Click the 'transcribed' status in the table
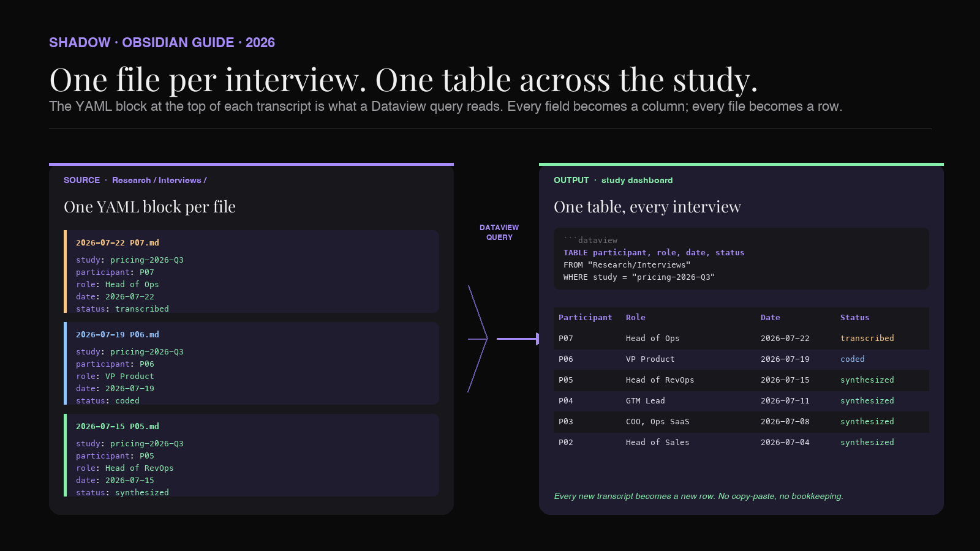The image size is (980, 551). (x=867, y=339)
